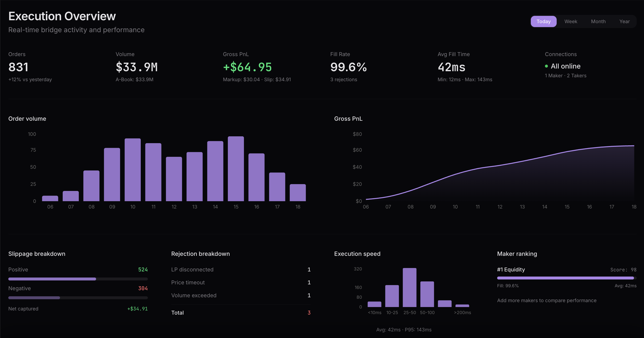This screenshot has width=644, height=338.
Task: Switch to the Week view tab
Action: [571, 21]
